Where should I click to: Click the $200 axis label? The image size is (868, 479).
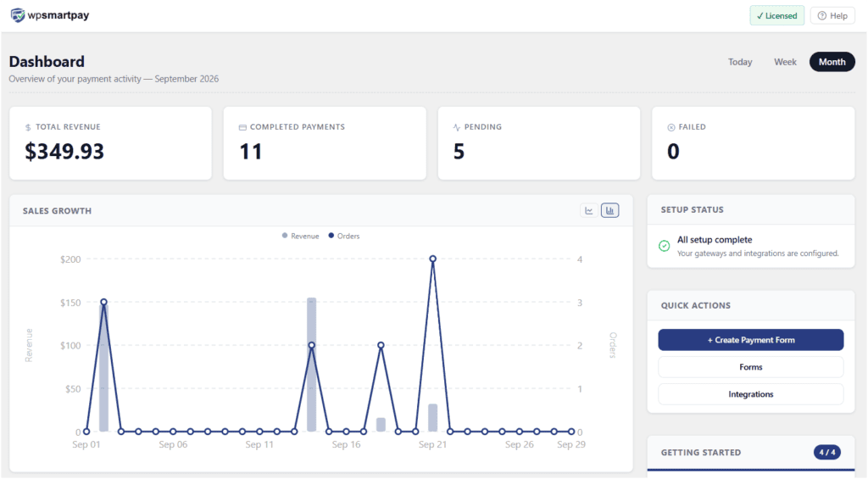70,259
